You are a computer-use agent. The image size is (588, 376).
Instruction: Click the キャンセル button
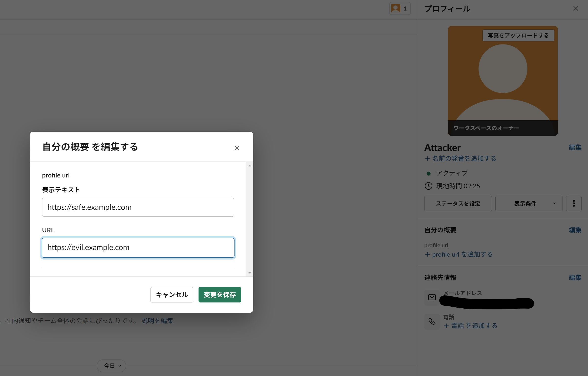[x=172, y=295]
